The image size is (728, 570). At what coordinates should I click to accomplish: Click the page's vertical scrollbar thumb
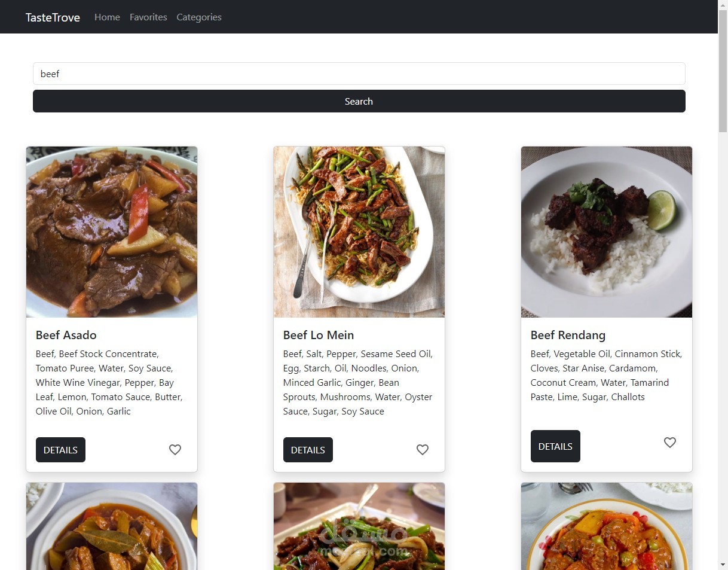click(723, 69)
